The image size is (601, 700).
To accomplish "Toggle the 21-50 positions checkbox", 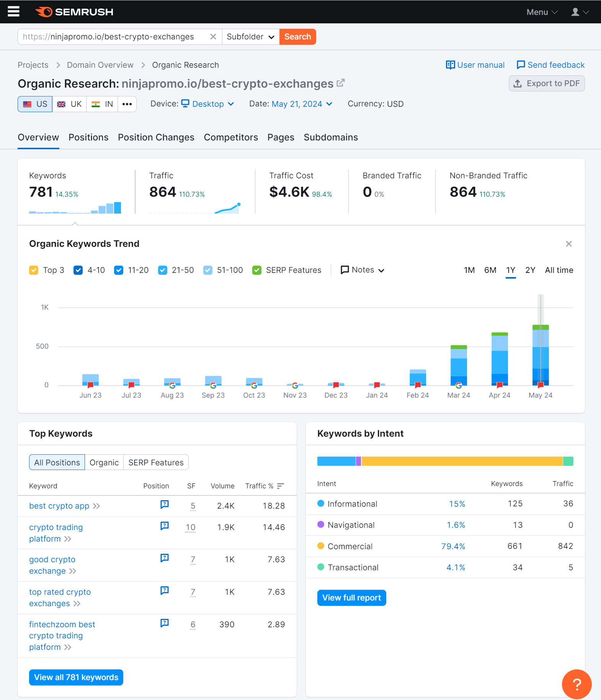I will [x=163, y=270].
